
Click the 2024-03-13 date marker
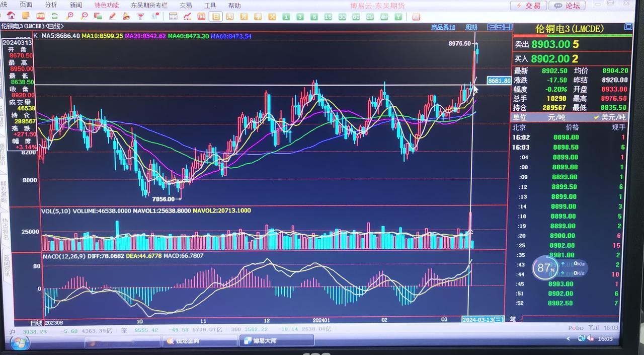pyautogui.click(x=483, y=320)
